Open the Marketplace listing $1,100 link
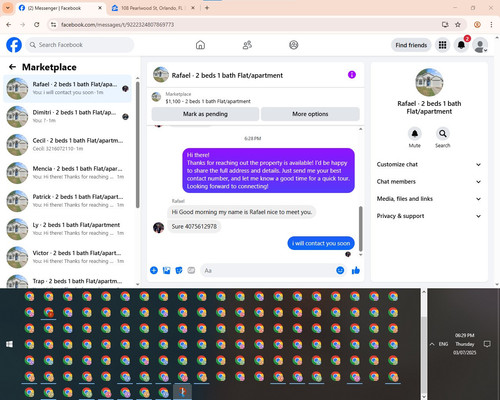The width and height of the screenshot is (500, 400). (x=208, y=101)
